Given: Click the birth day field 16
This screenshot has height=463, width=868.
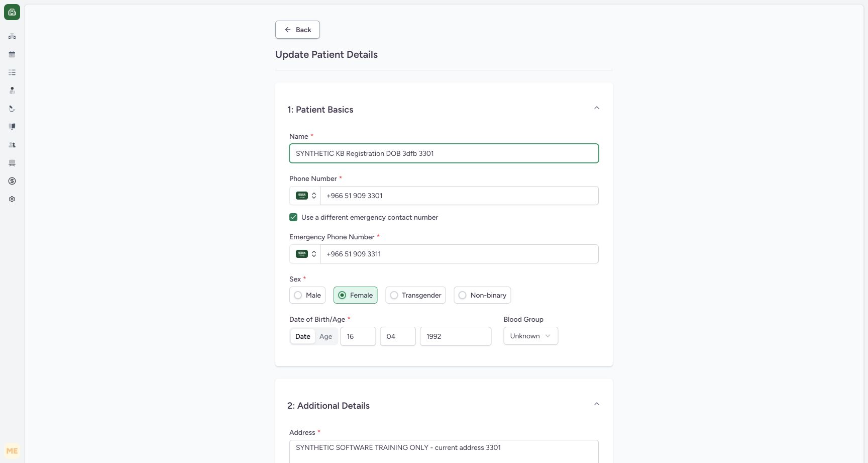Looking at the screenshot, I should pyautogui.click(x=358, y=336).
